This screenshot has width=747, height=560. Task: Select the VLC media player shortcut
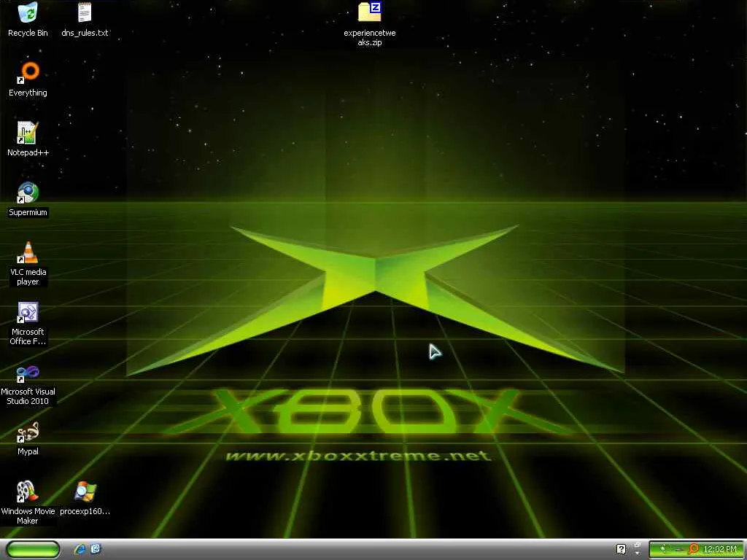(28, 252)
